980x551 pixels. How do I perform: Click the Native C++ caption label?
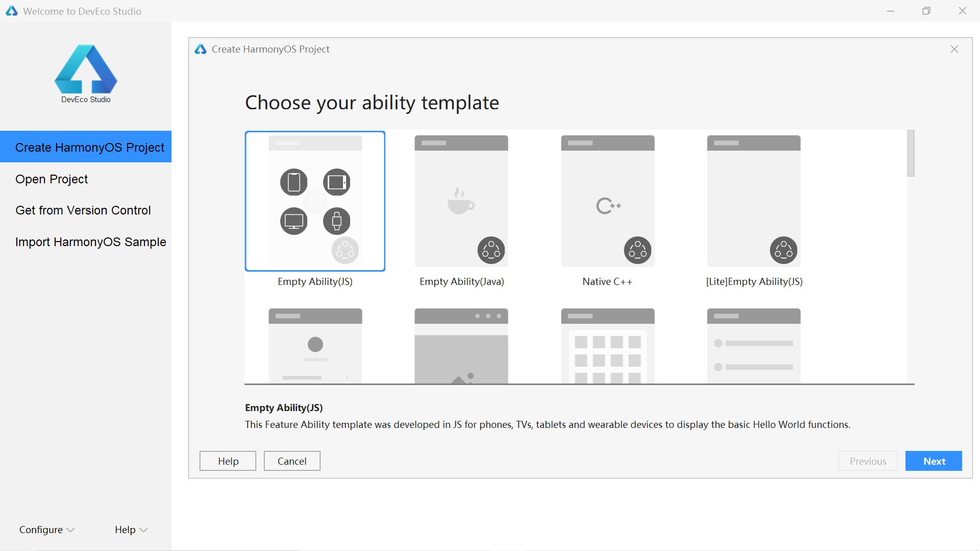(x=607, y=281)
